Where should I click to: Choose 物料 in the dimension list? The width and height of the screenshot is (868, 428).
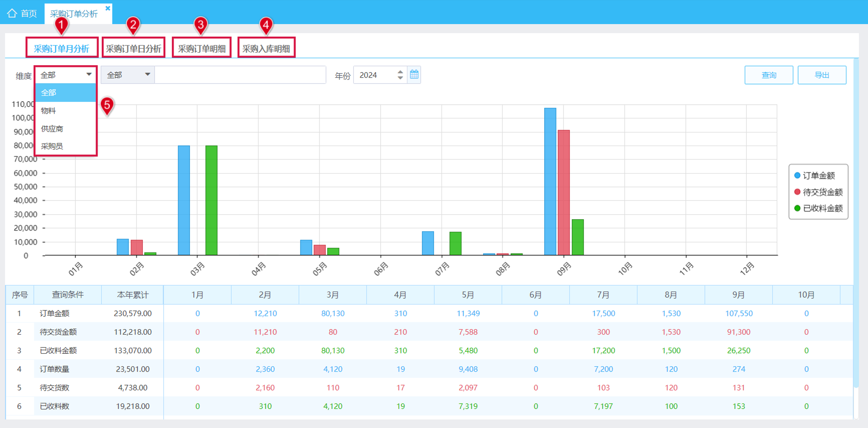(66, 111)
